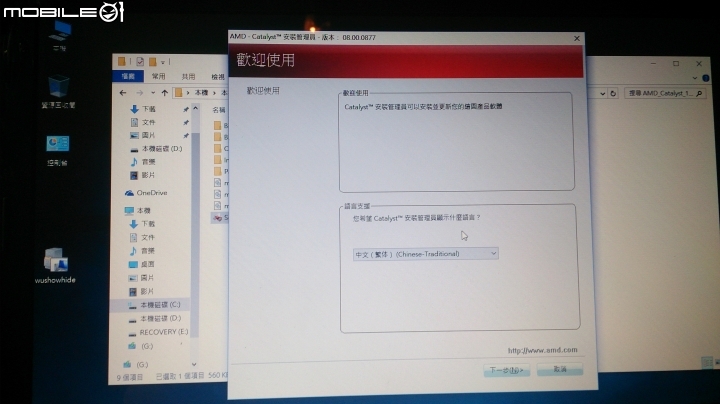Open the 共用 ribbon tab

[188, 77]
